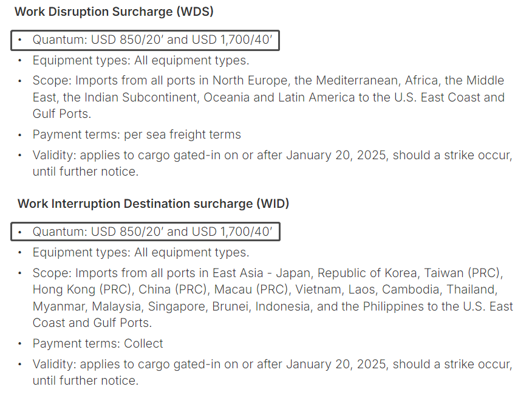
Task: Click the Work Interruption Destination surcharge (WID) heading
Action: (154, 204)
